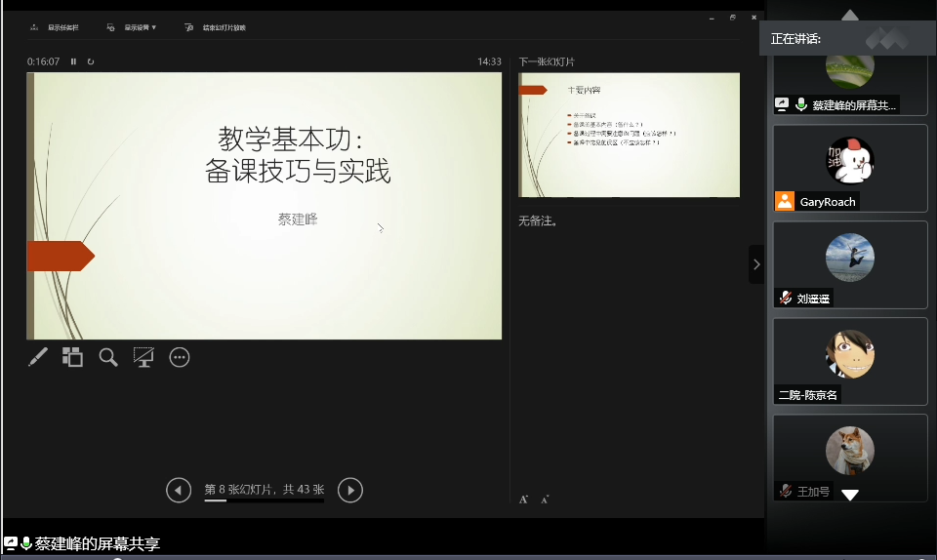Image resolution: width=937 pixels, height=560 pixels.
Task: Open more slide show options menu
Action: [180, 357]
